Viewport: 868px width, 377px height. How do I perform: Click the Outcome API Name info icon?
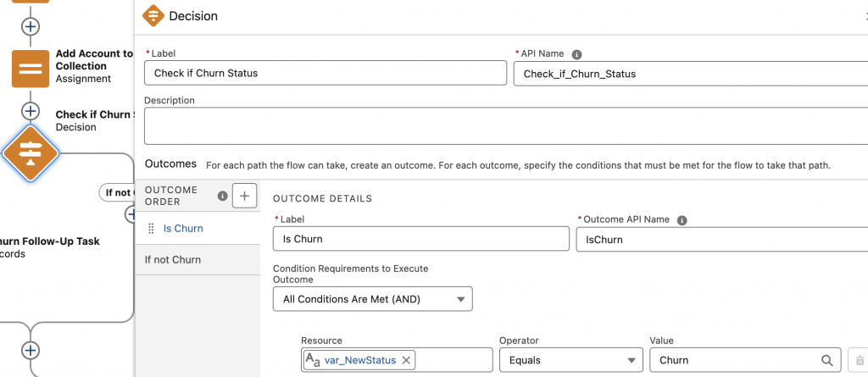pyautogui.click(x=682, y=220)
